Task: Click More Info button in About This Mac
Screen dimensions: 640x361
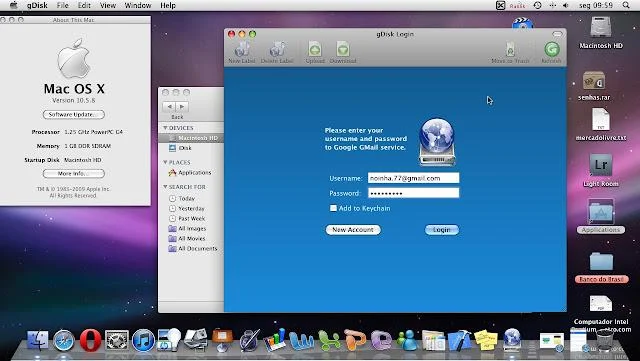Action: 73,174
